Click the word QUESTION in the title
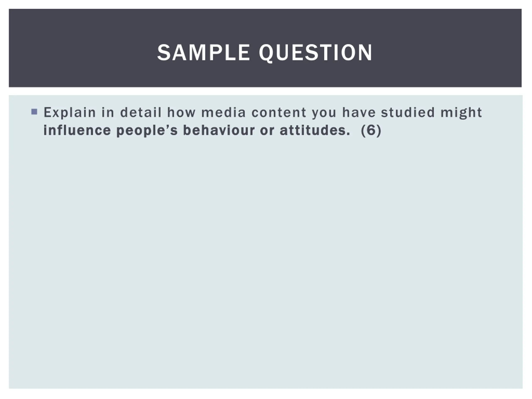Viewport: 532px width, 399px height. pyautogui.click(x=315, y=53)
